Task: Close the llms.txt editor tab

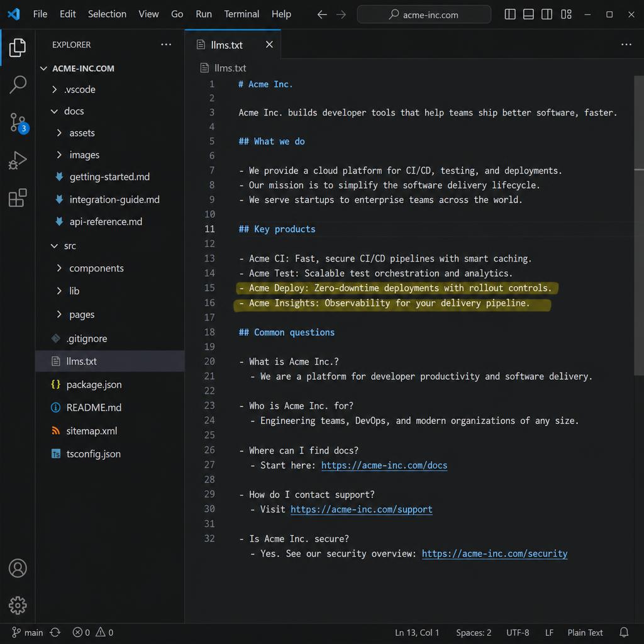Action: 269,45
